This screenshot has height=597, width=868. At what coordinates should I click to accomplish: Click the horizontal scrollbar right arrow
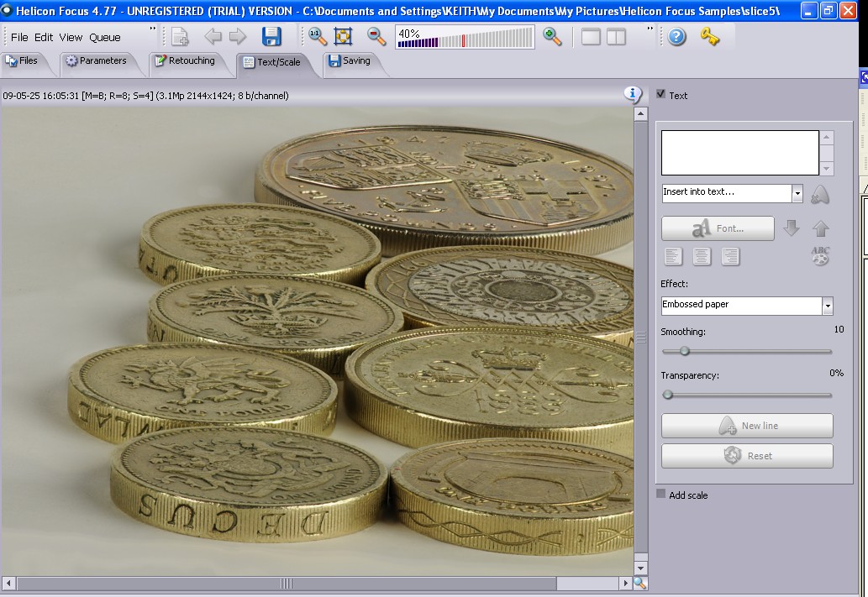[625, 584]
